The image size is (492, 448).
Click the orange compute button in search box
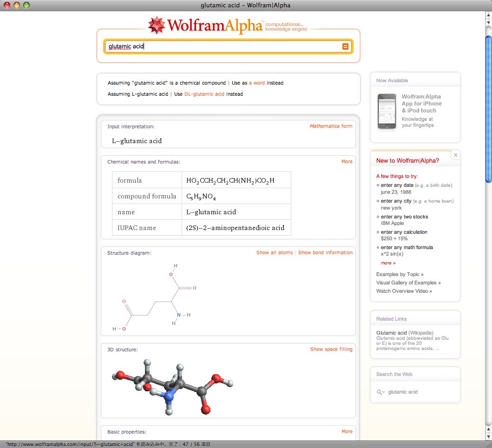[x=345, y=46]
